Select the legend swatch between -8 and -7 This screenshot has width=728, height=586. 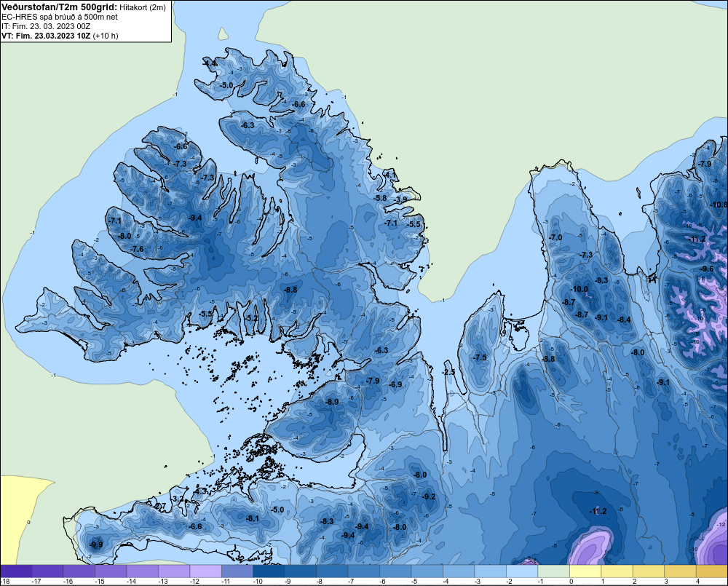(332, 571)
